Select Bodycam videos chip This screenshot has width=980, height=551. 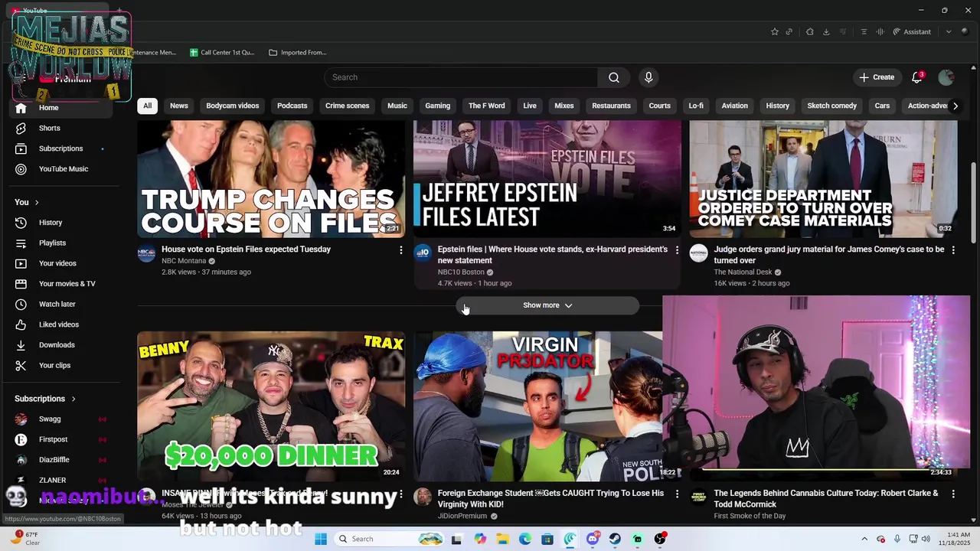point(232,106)
